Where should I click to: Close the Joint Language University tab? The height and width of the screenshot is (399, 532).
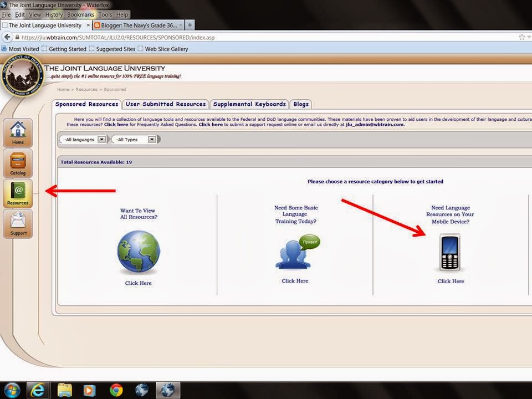pos(88,25)
